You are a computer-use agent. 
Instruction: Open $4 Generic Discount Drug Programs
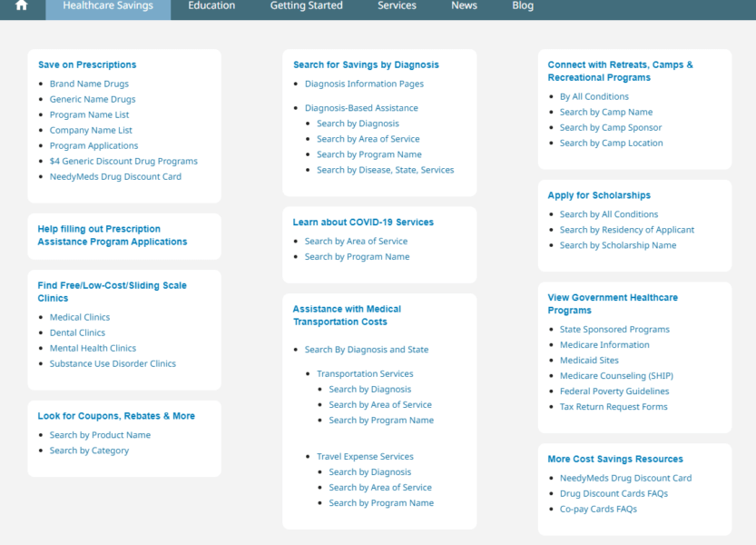pos(123,162)
